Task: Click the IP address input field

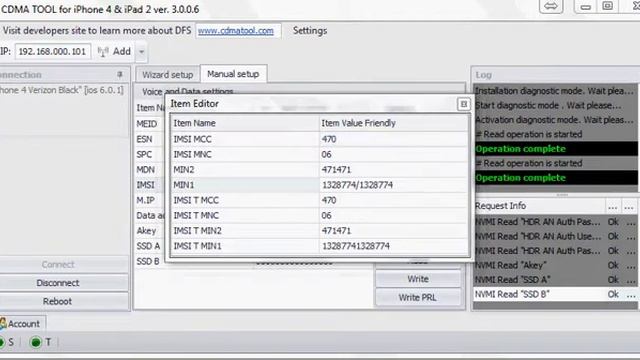Action: tap(53, 52)
